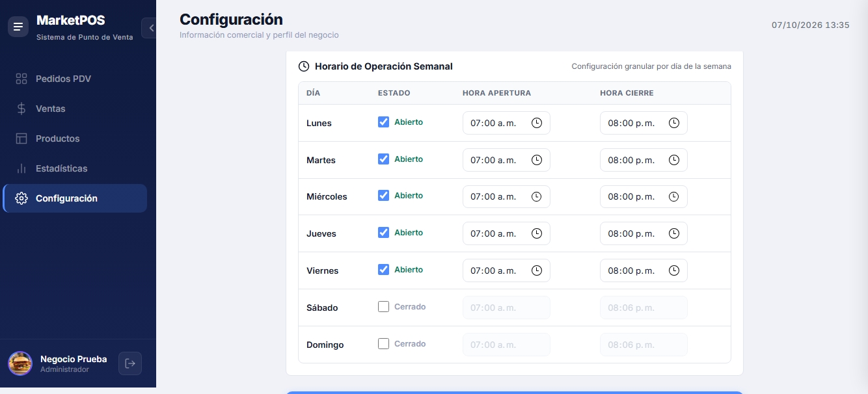Open clock picker for Martes opening time

tap(537, 160)
